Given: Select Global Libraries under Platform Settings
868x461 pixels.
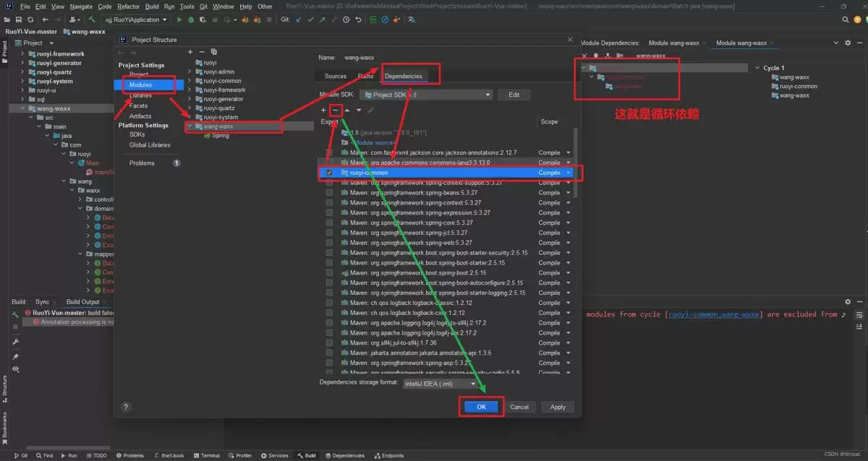Looking at the screenshot, I should (x=150, y=145).
